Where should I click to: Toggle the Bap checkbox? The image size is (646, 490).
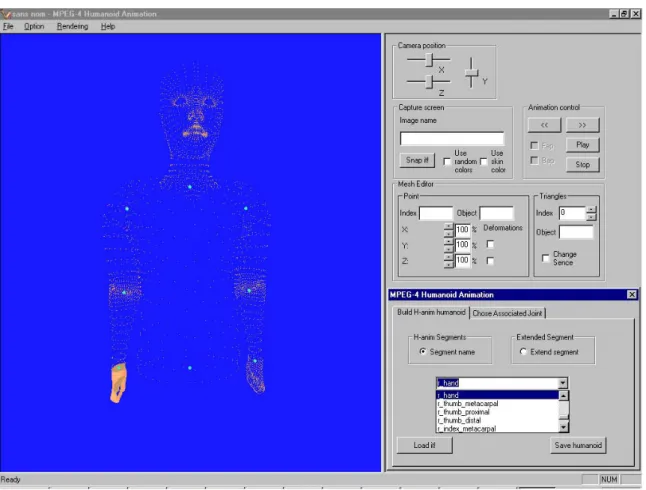pos(534,160)
